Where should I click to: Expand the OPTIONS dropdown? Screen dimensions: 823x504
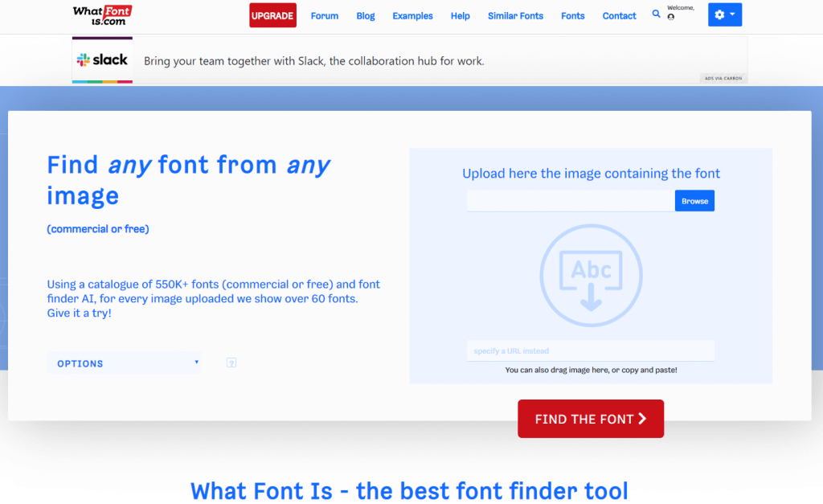coord(125,363)
